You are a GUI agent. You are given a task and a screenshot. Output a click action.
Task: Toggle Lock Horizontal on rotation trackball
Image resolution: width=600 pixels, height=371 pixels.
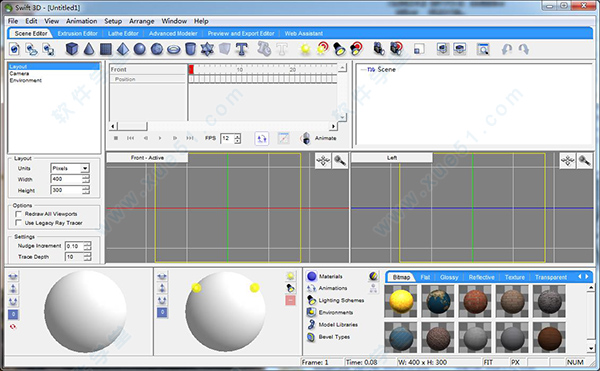pos(13,276)
